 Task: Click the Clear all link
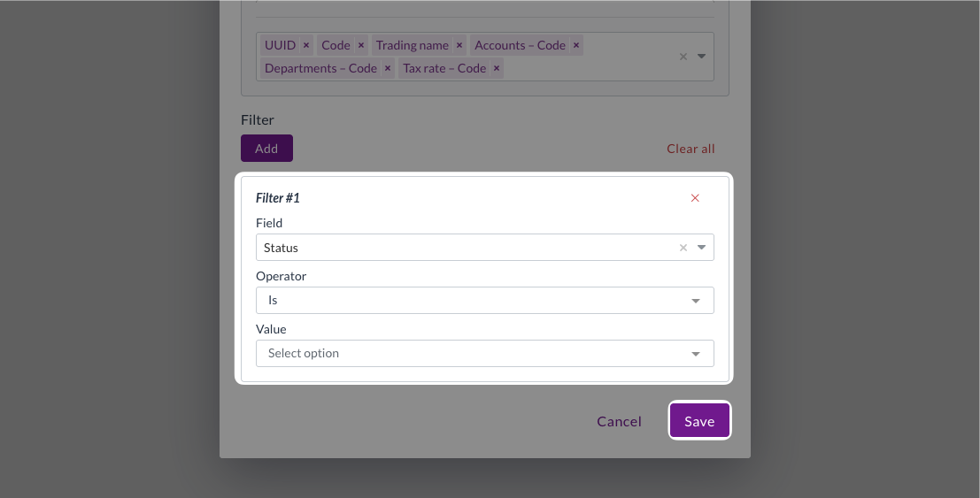click(691, 149)
